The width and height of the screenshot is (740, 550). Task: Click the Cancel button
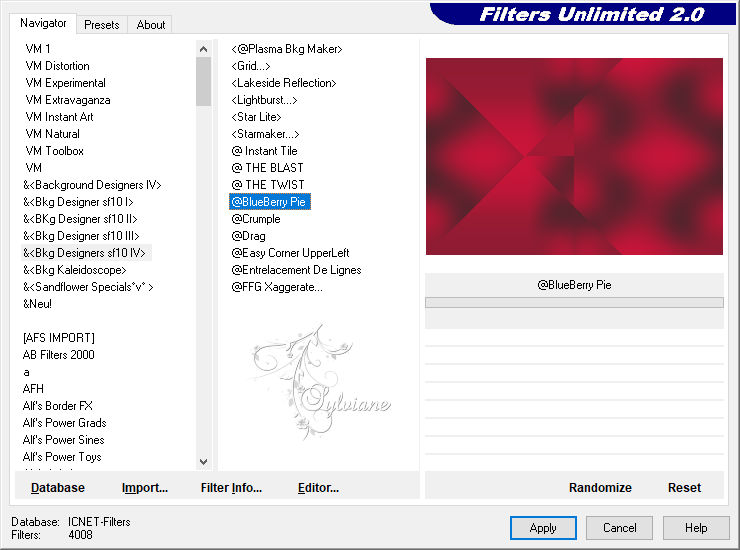pyautogui.click(x=619, y=528)
